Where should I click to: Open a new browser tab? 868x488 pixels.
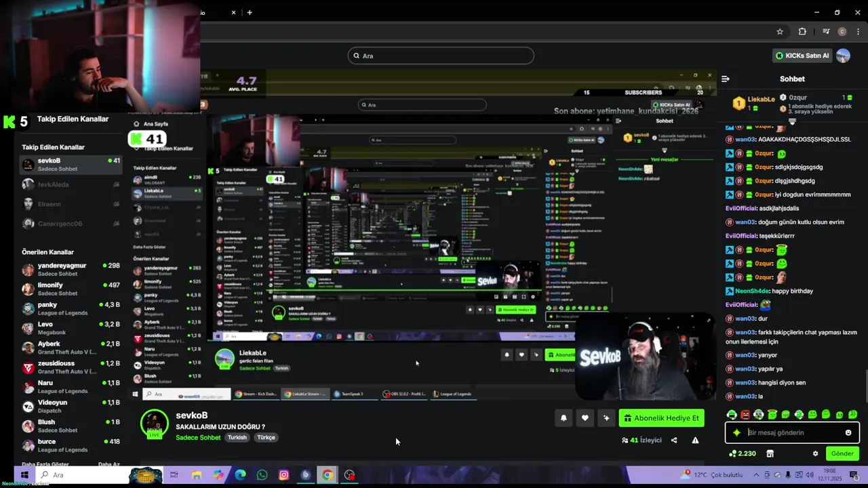[250, 12]
